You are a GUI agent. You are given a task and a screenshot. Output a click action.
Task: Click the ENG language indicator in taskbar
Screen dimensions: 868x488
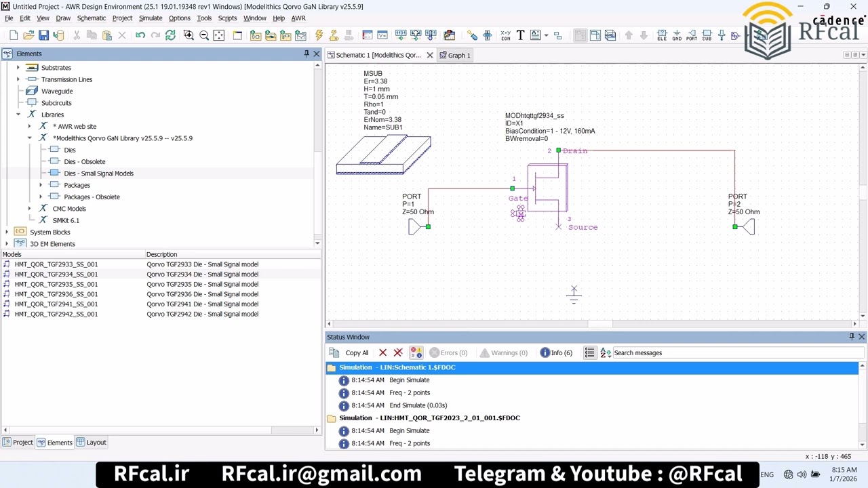point(767,474)
